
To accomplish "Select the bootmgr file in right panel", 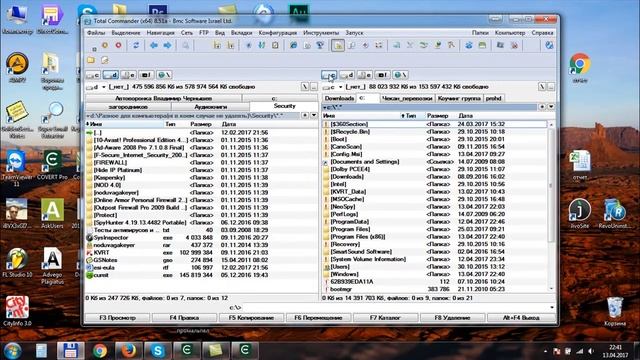I will (435, 289).
